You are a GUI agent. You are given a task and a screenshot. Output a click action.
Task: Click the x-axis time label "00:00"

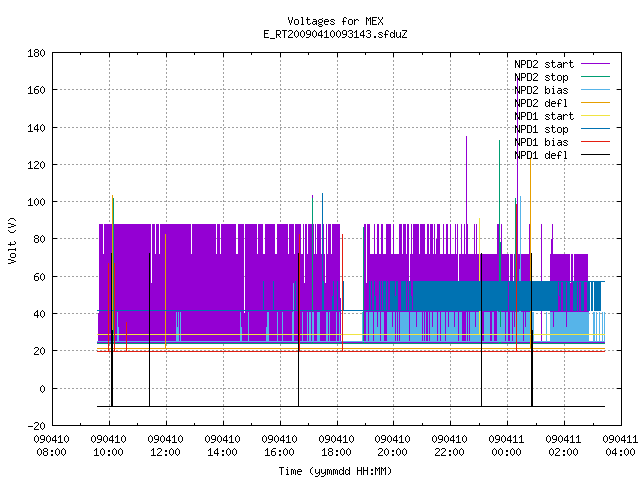pos(506,452)
